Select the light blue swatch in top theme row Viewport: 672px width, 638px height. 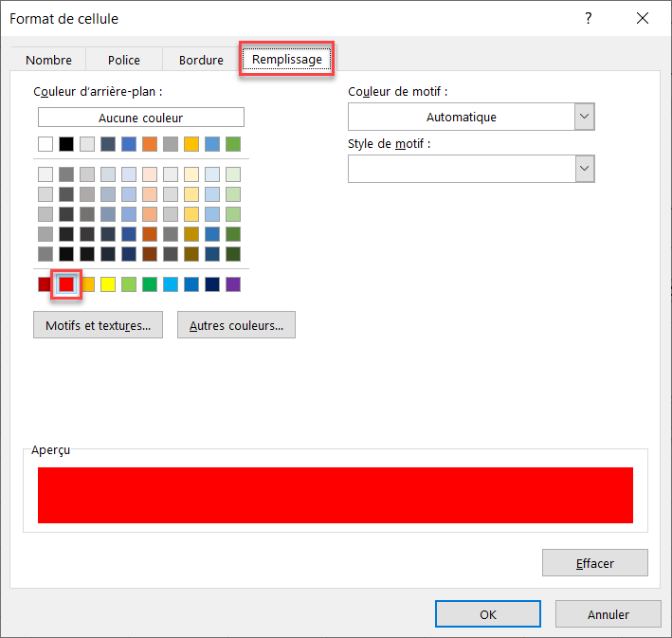[x=212, y=144]
